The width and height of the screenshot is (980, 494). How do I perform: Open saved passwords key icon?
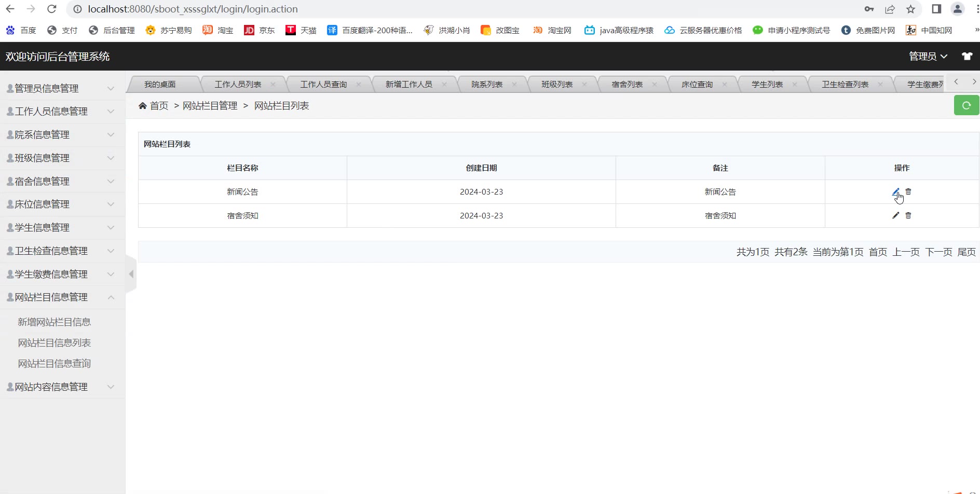[x=869, y=9]
